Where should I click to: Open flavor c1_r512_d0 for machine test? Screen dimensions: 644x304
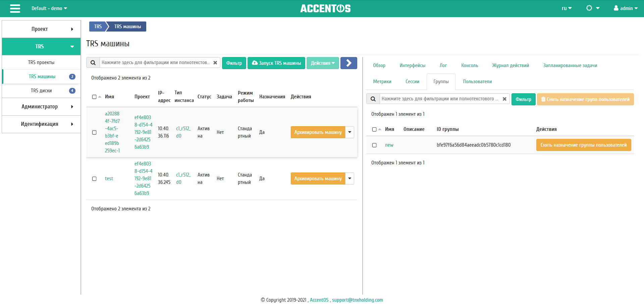pyautogui.click(x=183, y=179)
